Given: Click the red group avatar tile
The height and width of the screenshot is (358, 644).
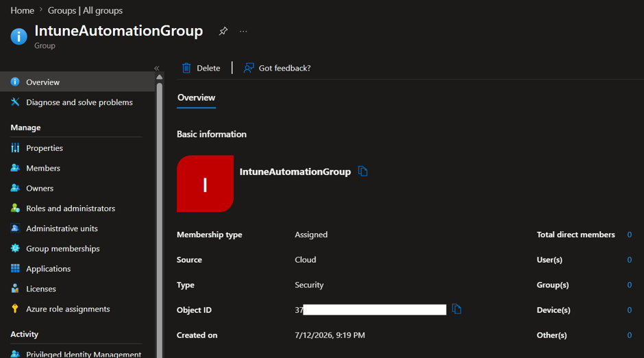Looking at the screenshot, I should coord(205,184).
